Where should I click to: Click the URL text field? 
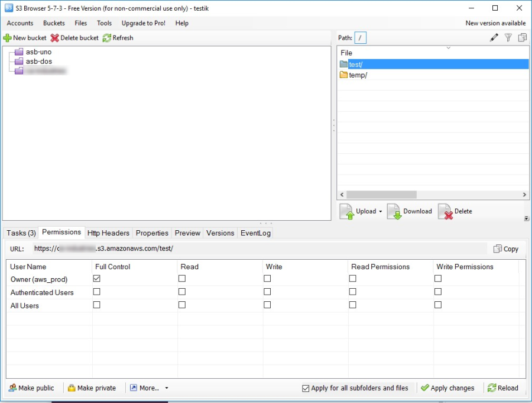pyautogui.click(x=259, y=249)
